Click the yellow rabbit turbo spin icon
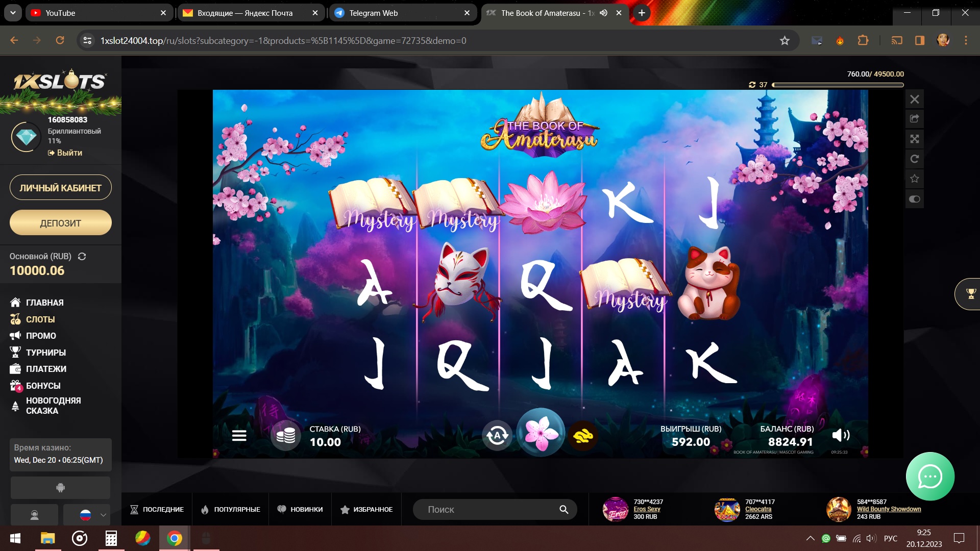This screenshot has width=980, height=551. (583, 436)
